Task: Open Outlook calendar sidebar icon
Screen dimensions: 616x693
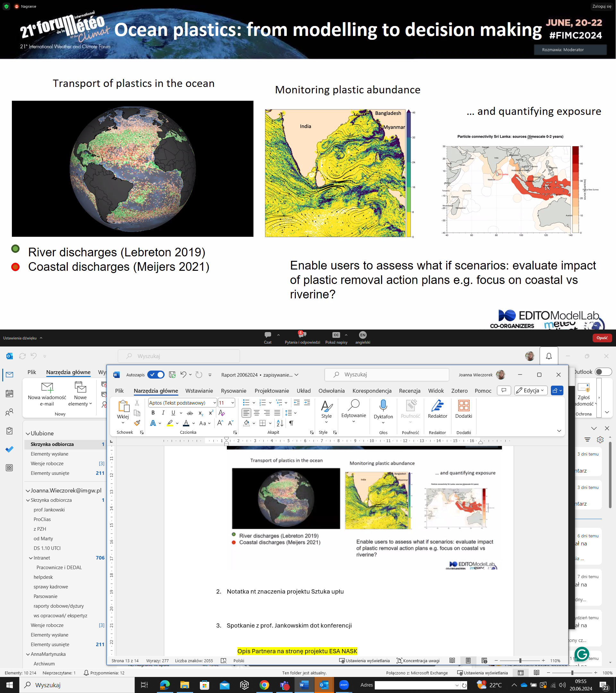Action: (10, 394)
